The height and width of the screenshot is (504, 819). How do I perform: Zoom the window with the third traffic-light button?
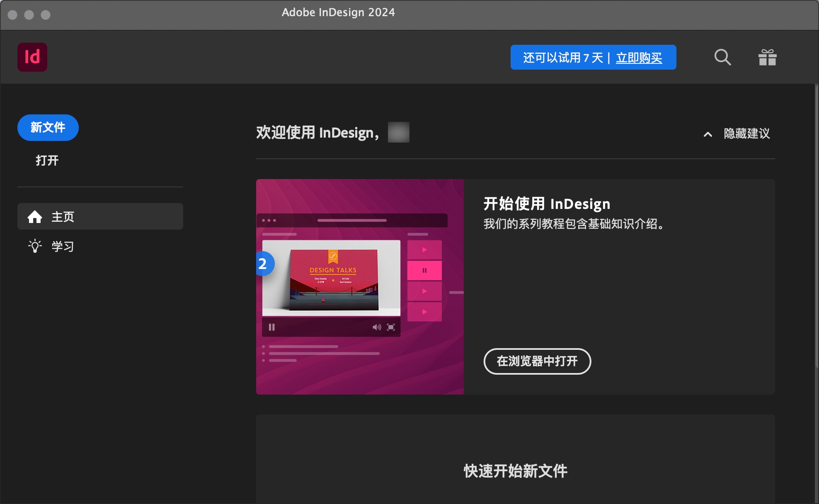(x=46, y=15)
